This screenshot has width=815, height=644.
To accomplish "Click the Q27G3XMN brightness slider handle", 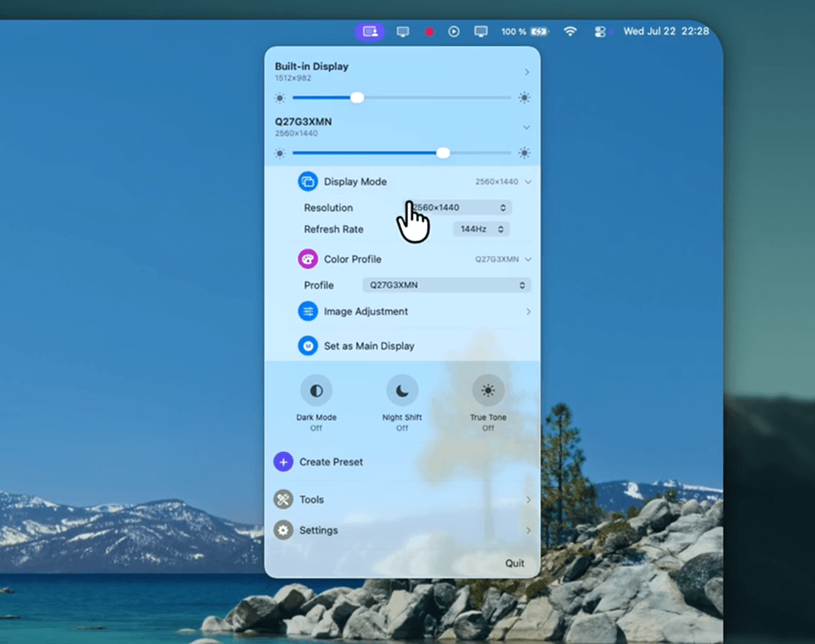I will click(442, 152).
